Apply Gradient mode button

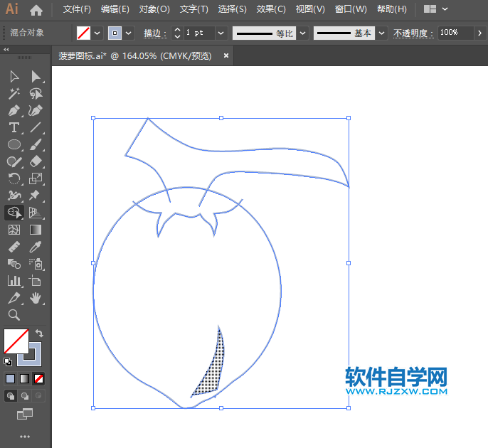coord(25,378)
